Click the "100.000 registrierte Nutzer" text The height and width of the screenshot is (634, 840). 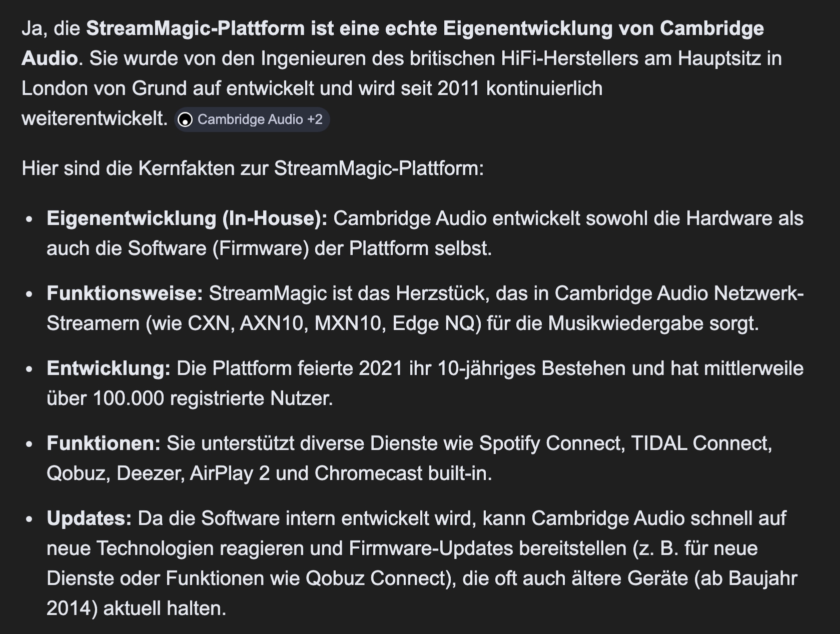212,398
